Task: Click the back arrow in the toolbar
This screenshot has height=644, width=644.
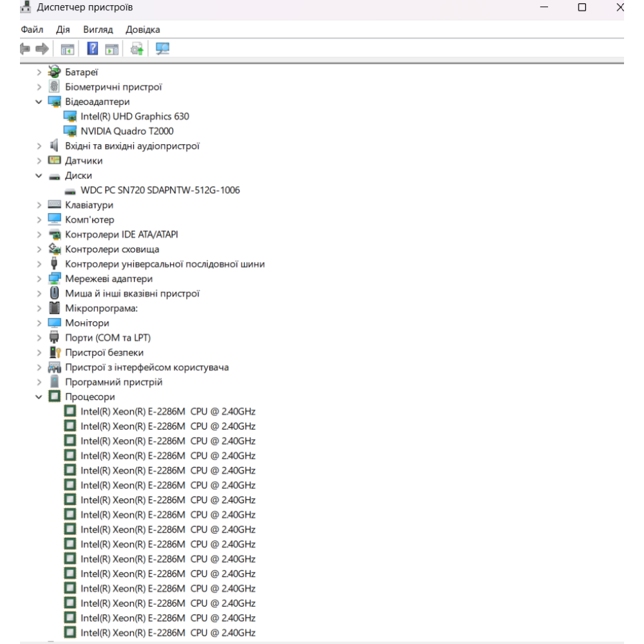Action: click(x=26, y=49)
